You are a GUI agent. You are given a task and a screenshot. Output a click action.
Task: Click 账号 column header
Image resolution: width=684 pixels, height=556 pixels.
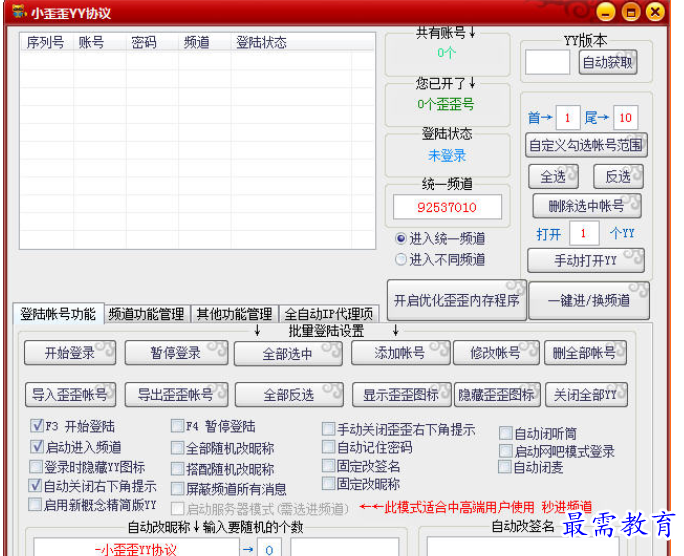pyautogui.click(x=100, y=42)
